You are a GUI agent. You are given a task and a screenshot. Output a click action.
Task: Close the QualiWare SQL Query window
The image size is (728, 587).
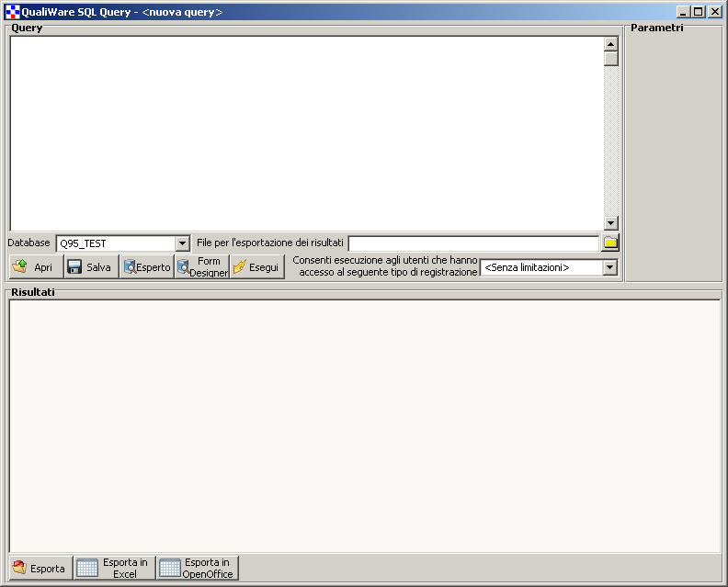point(714,12)
